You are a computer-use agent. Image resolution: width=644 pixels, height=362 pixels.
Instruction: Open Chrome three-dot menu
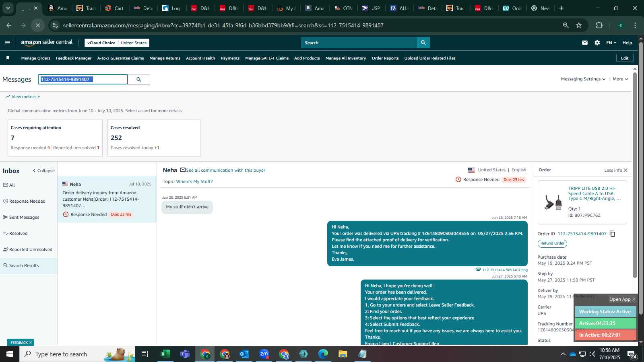pyautogui.click(x=635, y=25)
